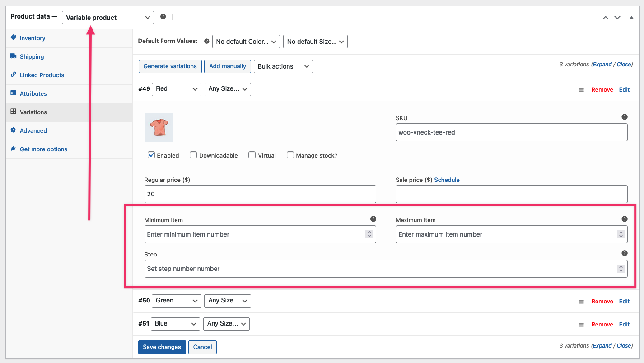This screenshot has width=644, height=363.
Task: Open the Attributes tab
Action: coord(69,94)
